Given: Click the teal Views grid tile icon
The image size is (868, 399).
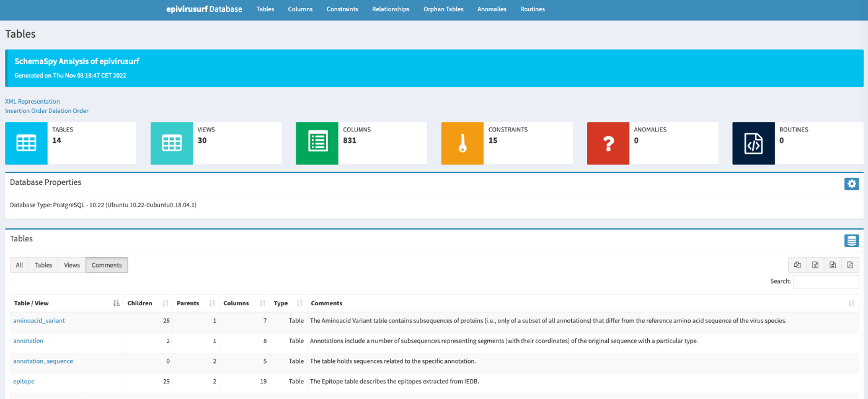Looking at the screenshot, I should pos(171,143).
